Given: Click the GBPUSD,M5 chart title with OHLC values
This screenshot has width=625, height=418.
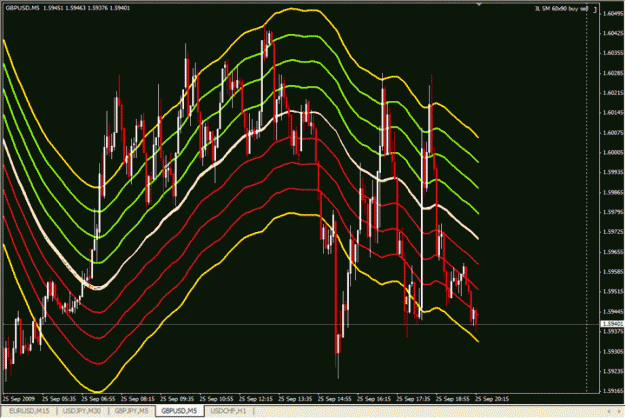Looking at the screenshot, I should pos(68,8).
